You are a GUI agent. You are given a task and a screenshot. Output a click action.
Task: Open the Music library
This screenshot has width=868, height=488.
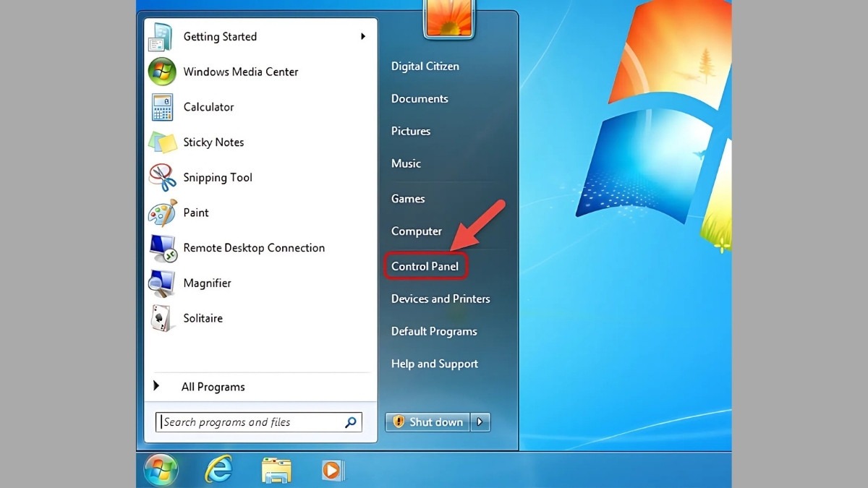point(406,163)
